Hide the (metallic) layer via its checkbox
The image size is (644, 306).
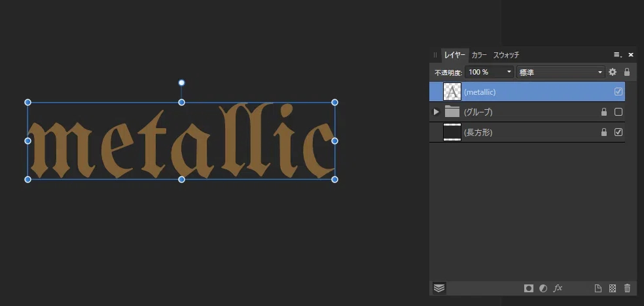618,92
